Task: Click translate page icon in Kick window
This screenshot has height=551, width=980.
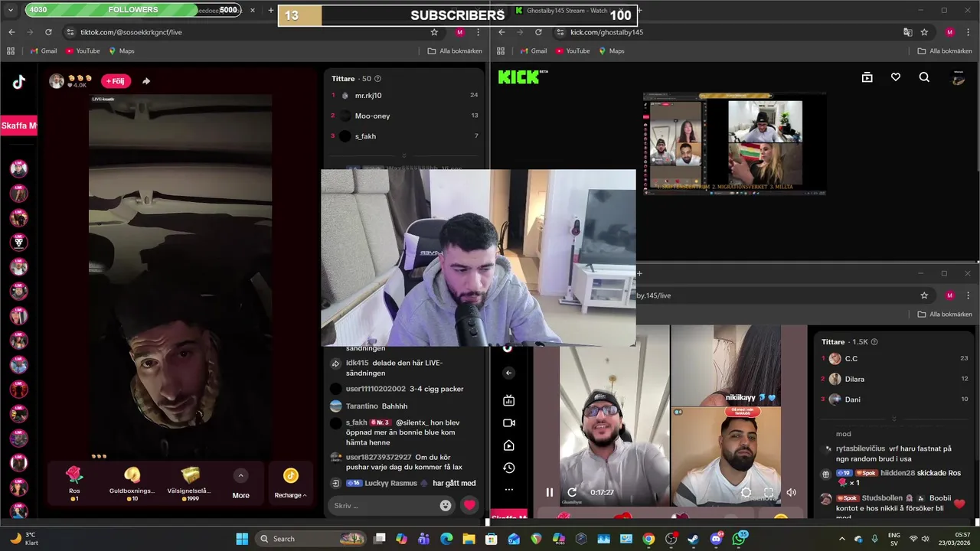Action: (x=907, y=32)
